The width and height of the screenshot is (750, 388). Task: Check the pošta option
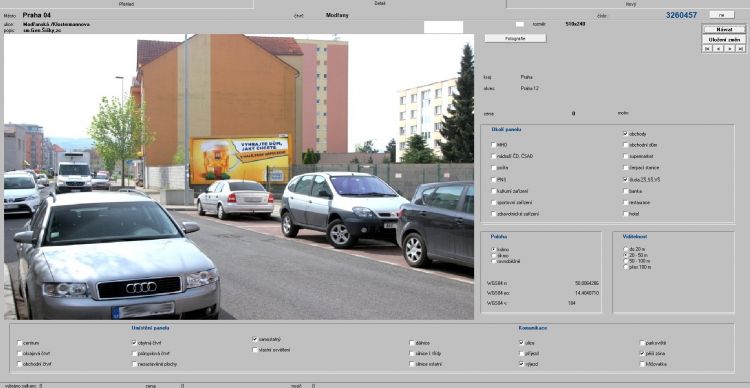point(494,168)
